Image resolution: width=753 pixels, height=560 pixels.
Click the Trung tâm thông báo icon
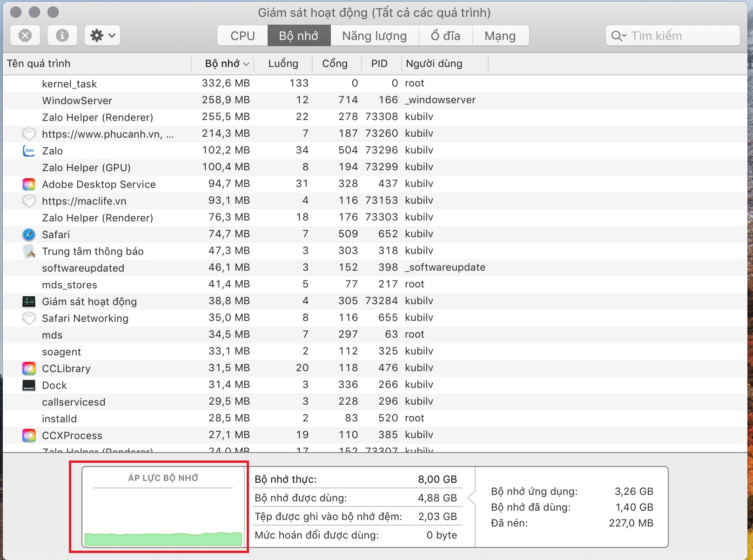(x=29, y=251)
